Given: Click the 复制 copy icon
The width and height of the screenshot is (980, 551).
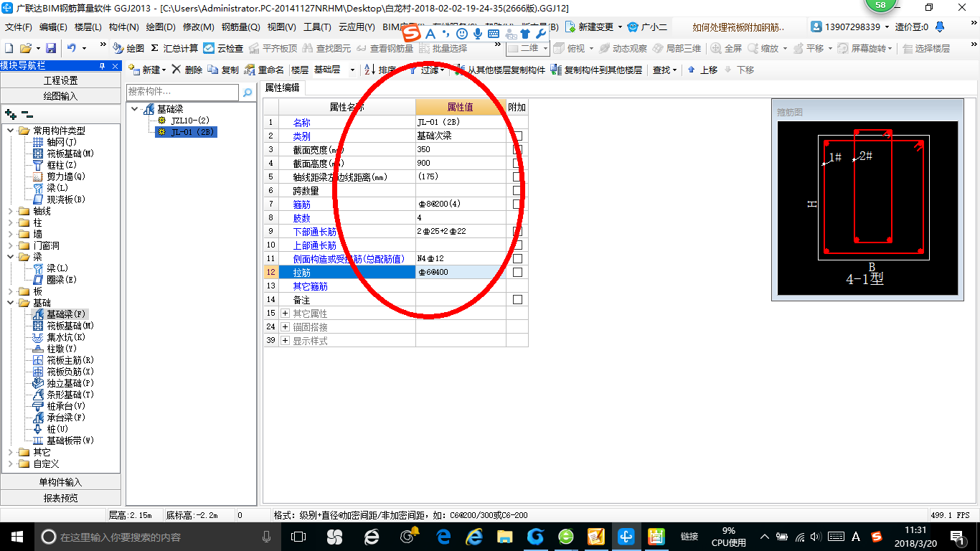Looking at the screenshot, I should click(213, 70).
